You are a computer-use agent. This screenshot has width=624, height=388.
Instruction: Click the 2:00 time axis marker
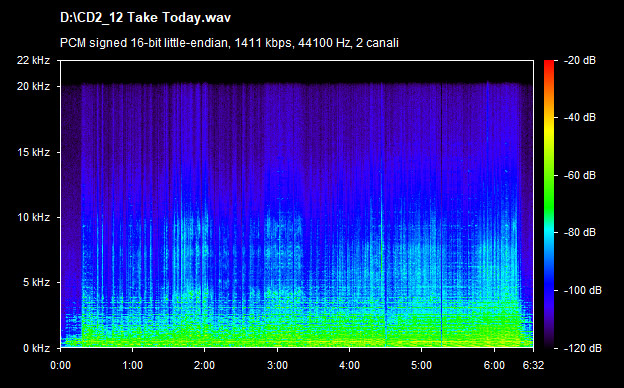205,365
